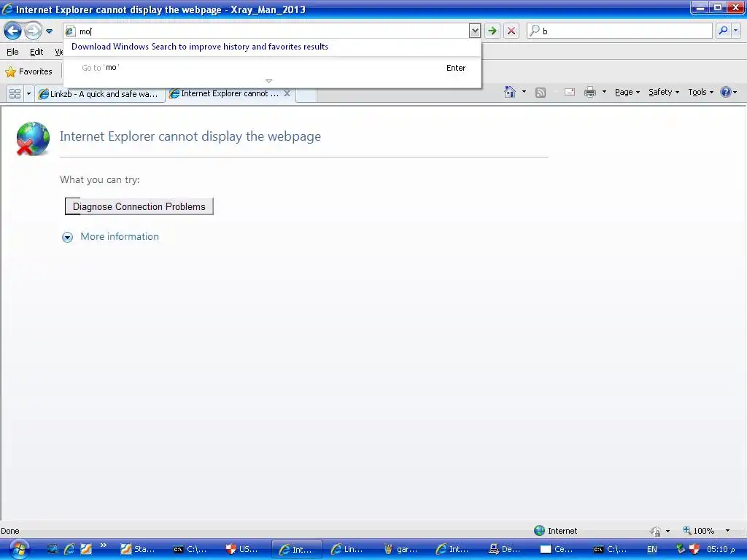Open the Print options dropdown arrow
The width and height of the screenshot is (747, 560).
tap(604, 92)
